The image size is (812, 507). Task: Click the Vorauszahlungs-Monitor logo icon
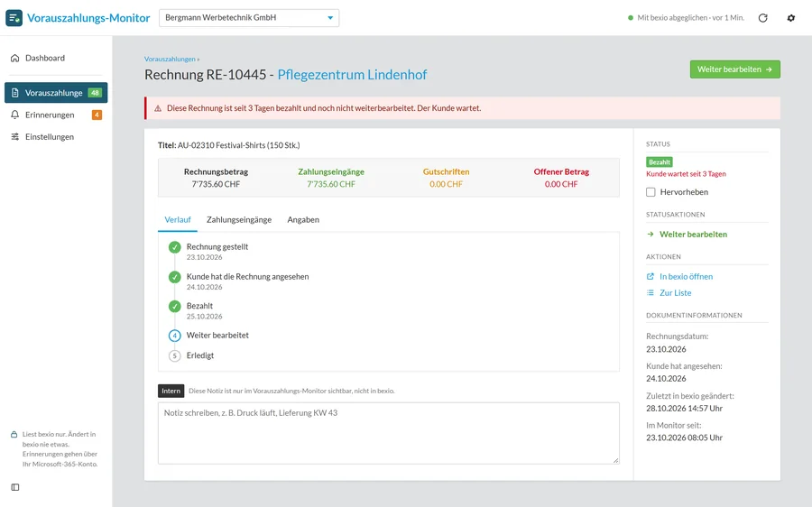pyautogui.click(x=14, y=18)
